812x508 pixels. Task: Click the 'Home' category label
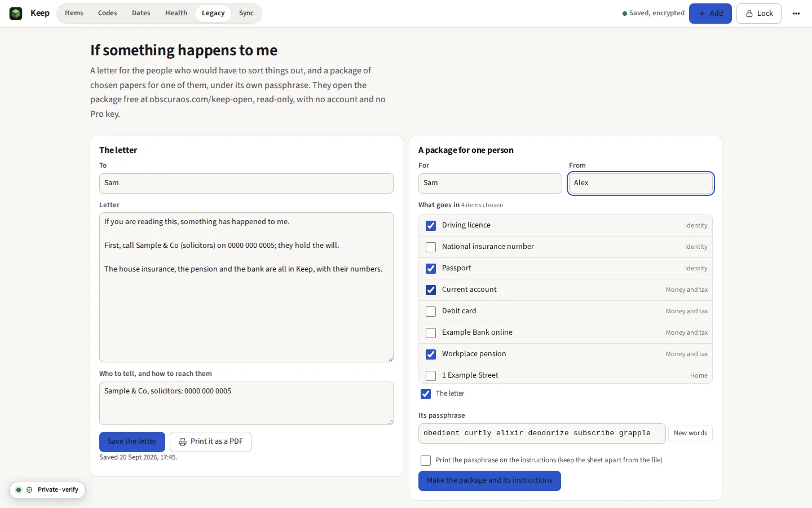coord(699,376)
